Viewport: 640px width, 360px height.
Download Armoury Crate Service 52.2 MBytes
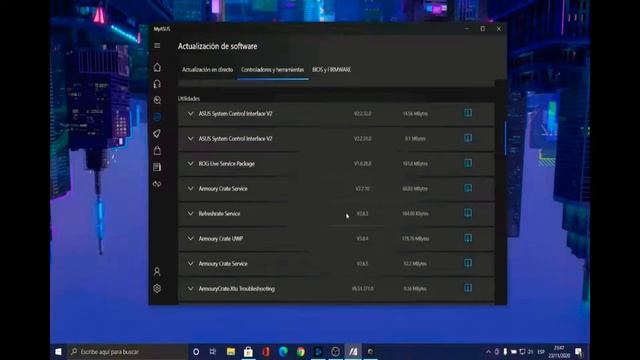click(468, 263)
